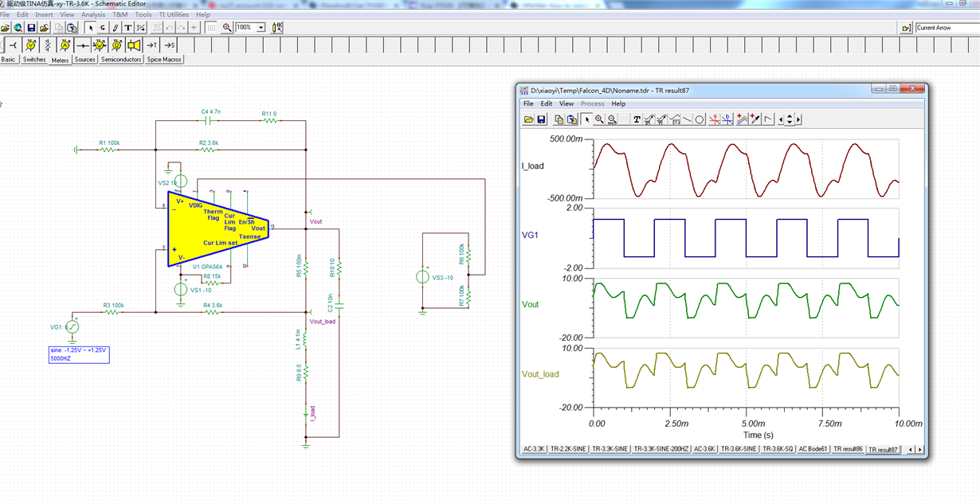Open the TI Utilities menu
Screen dimensions: 980x504
(173, 14)
